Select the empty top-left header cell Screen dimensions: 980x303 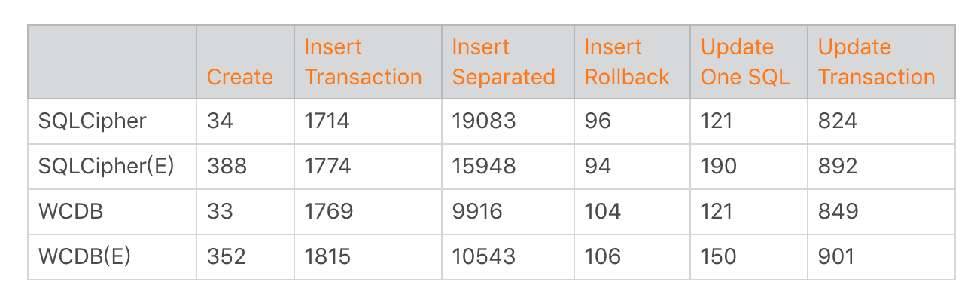[x=112, y=62]
